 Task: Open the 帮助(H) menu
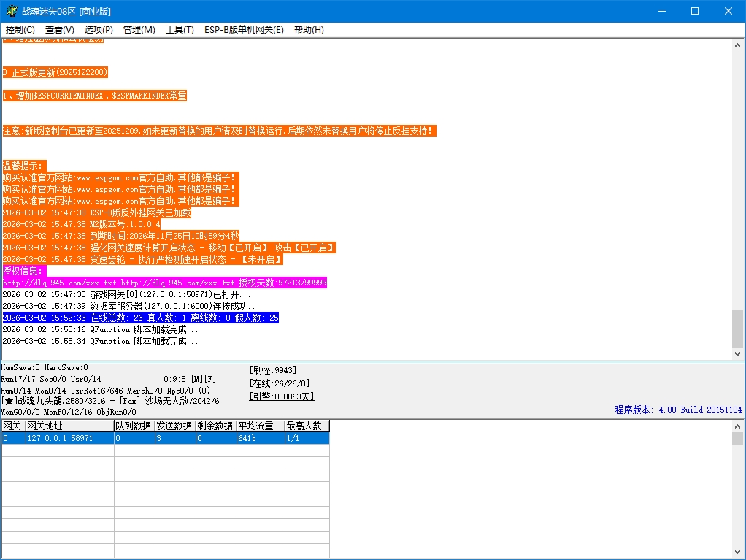click(309, 30)
